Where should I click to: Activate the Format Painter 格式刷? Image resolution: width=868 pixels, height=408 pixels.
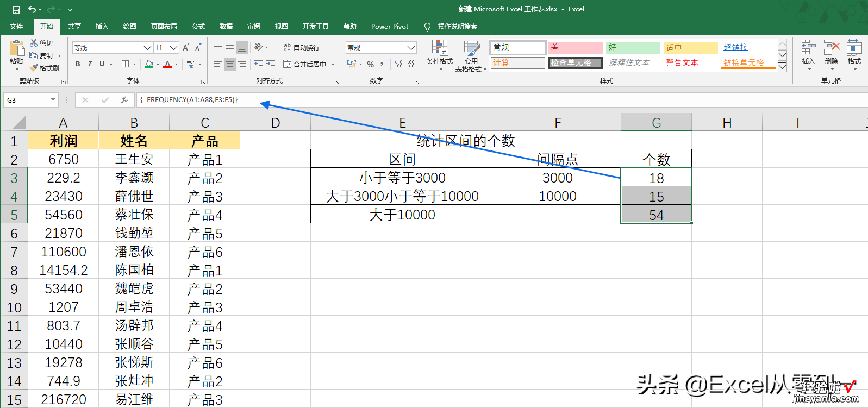pyautogui.click(x=45, y=68)
